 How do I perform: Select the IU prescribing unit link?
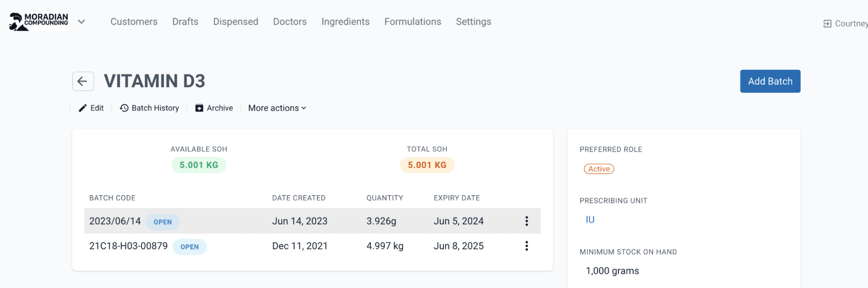point(590,219)
